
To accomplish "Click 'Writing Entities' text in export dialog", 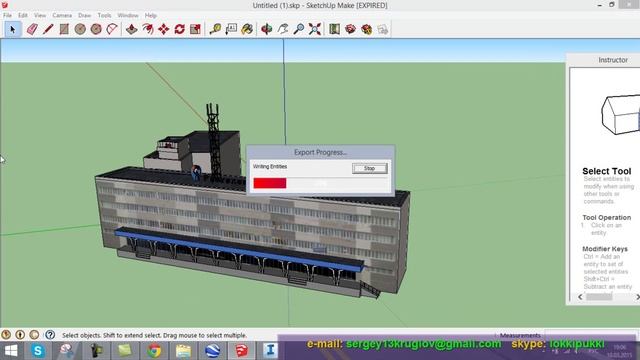I will [x=270, y=167].
